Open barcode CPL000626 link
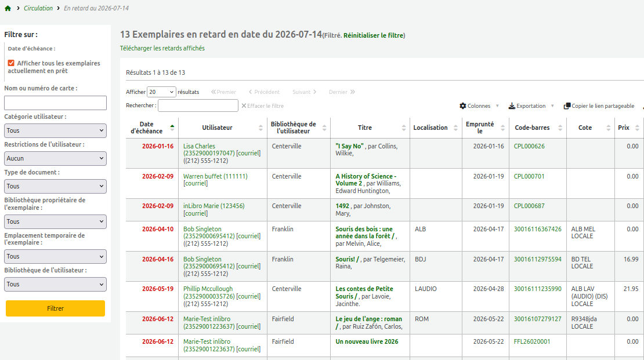The width and height of the screenshot is (644, 360). coord(529,146)
